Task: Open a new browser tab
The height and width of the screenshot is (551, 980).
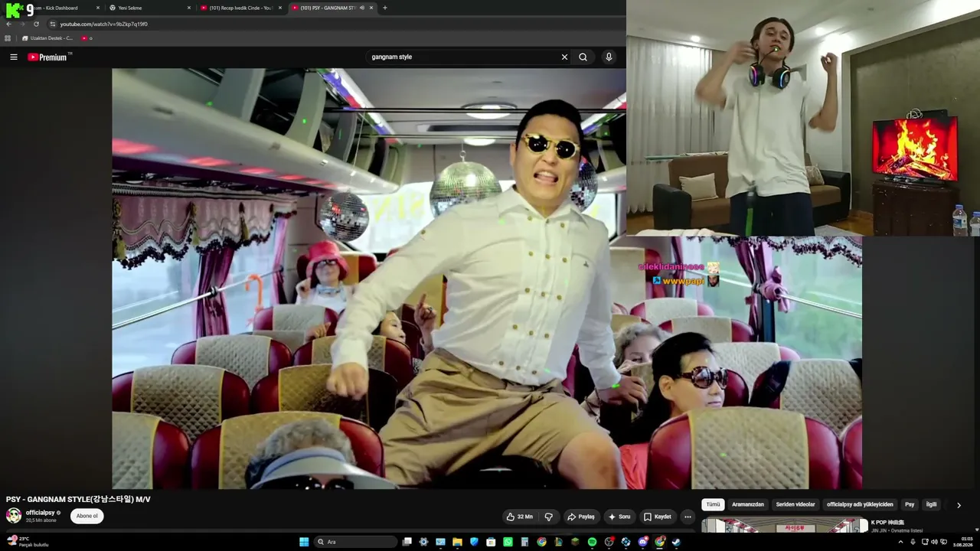Action: [x=385, y=8]
